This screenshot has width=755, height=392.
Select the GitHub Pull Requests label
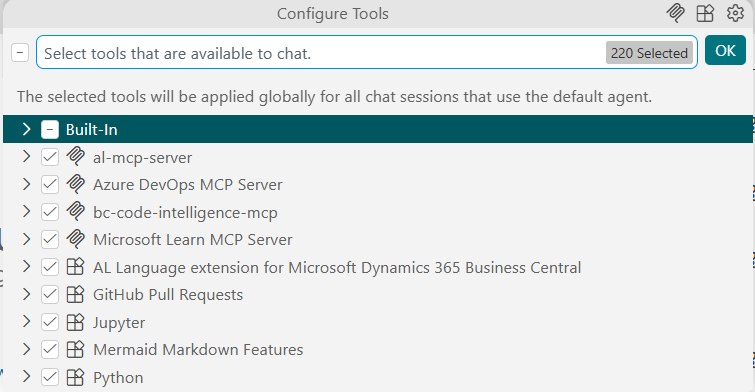pyautogui.click(x=168, y=295)
